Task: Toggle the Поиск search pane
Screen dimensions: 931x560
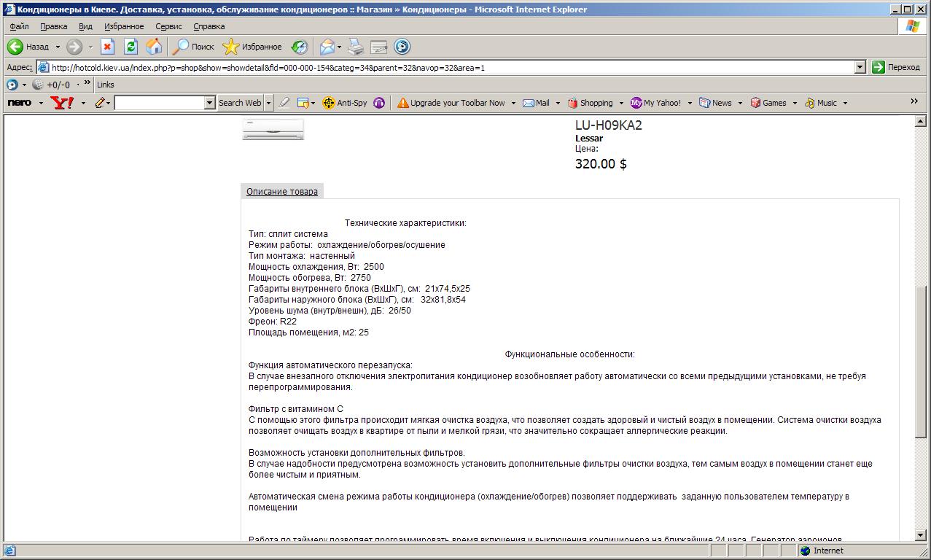Action: pos(193,47)
